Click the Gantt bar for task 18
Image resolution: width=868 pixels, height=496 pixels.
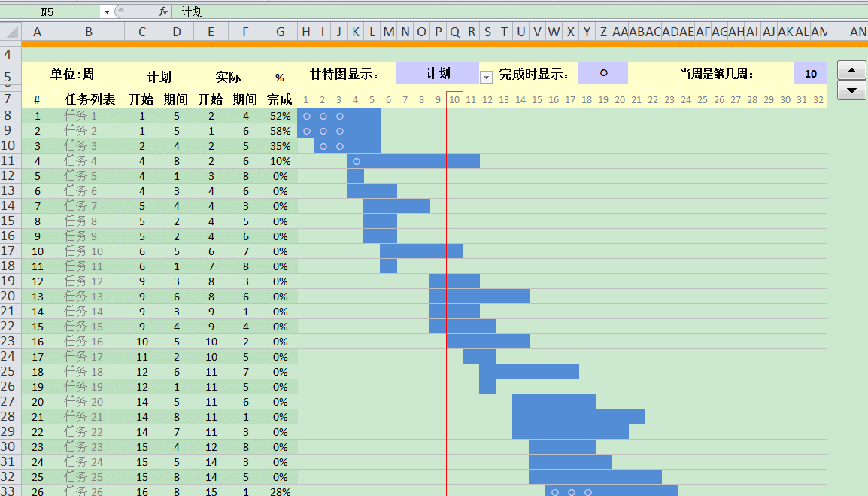[x=530, y=371]
